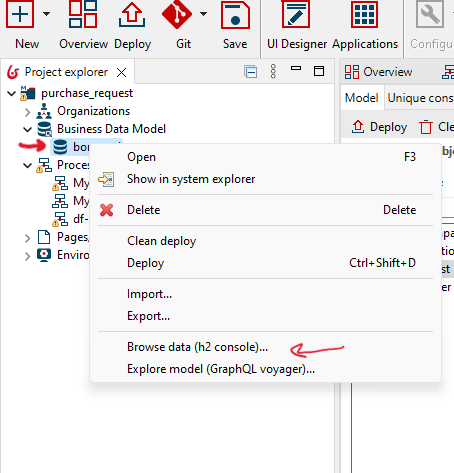Close the Project explorer tab
This screenshot has height=473, width=454.
pos(121,72)
